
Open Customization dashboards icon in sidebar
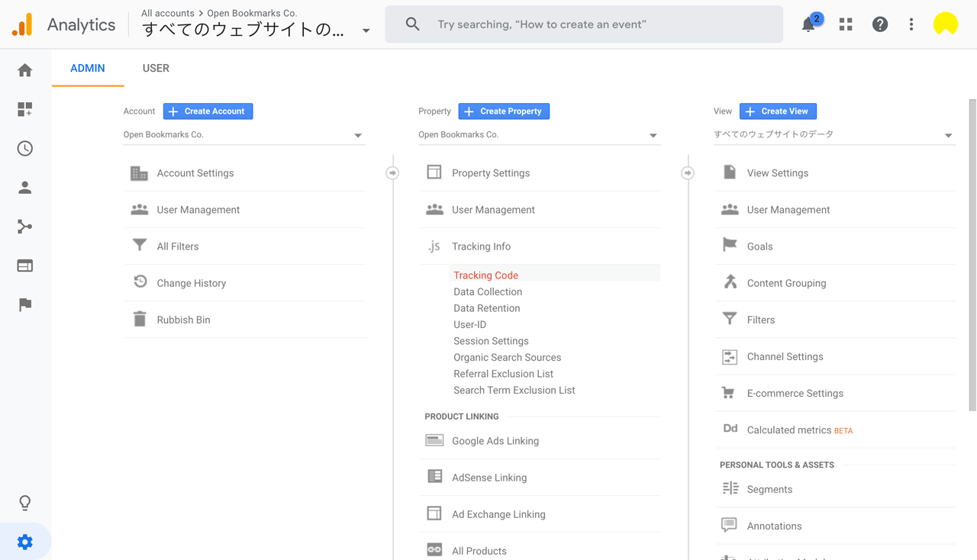point(25,109)
